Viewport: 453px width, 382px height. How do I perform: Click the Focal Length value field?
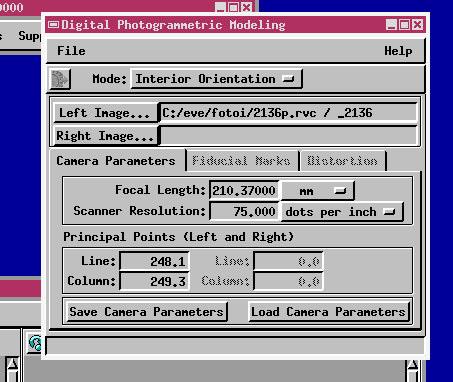tap(244, 190)
